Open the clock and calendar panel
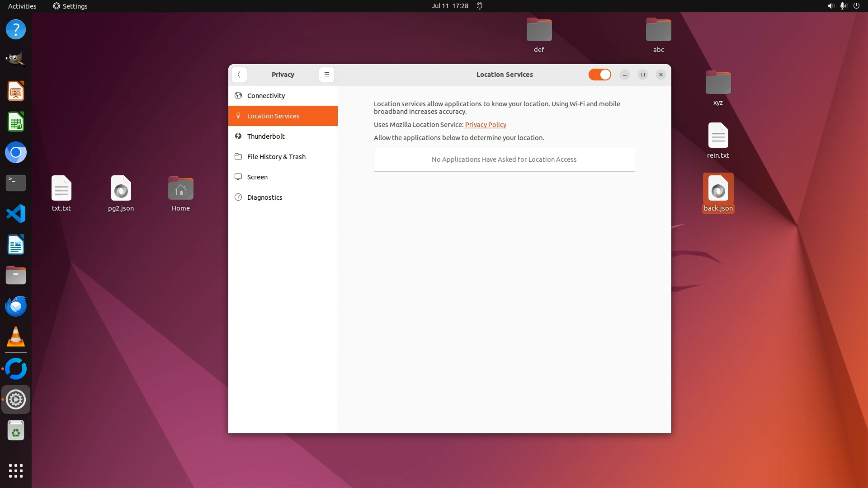The image size is (868, 488). tap(449, 6)
